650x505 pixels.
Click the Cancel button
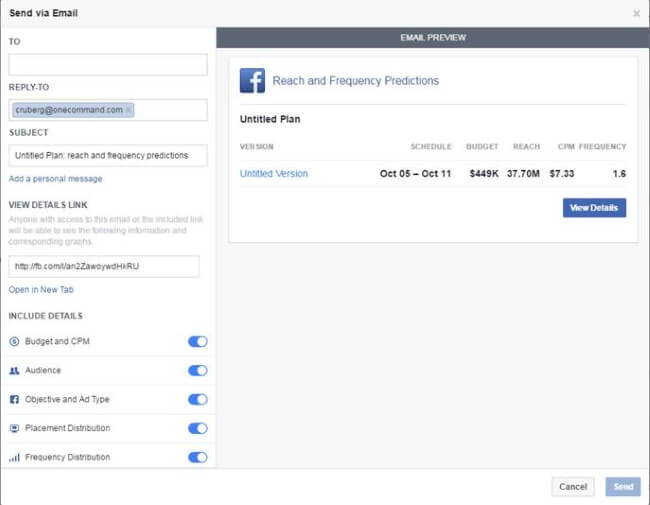click(x=573, y=487)
